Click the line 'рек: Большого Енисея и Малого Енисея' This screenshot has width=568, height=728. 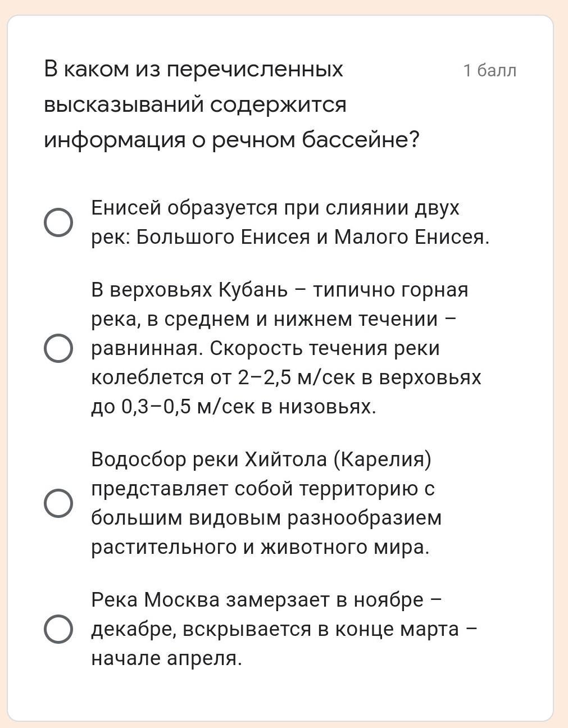tap(290, 238)
